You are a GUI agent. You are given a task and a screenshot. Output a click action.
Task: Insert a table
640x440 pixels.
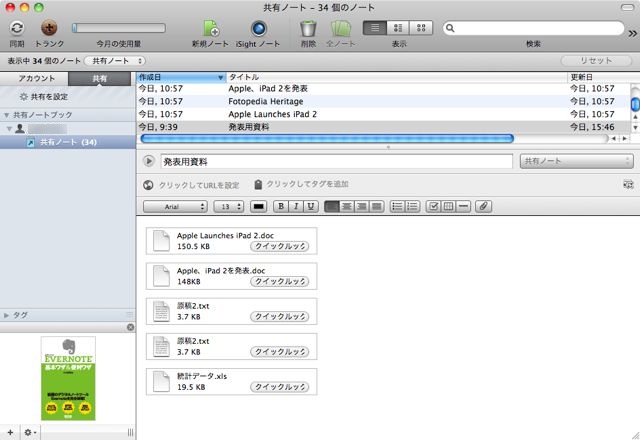pyautogui.click(x=448, y=207)
